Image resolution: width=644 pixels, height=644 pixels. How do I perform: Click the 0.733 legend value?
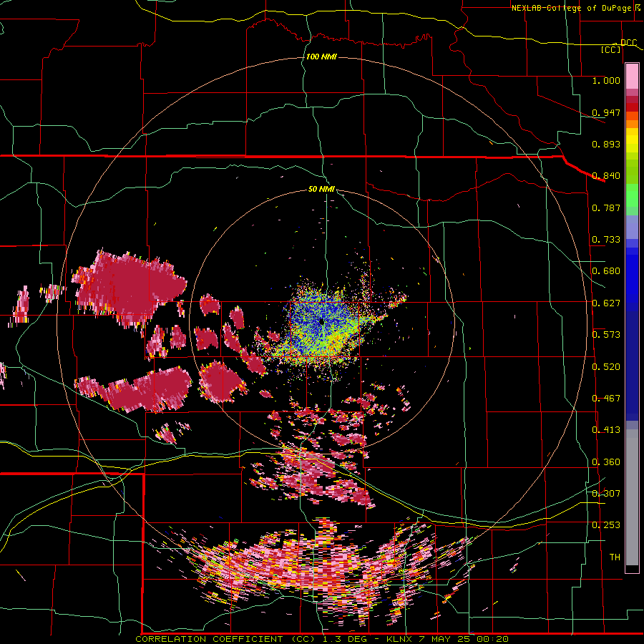606,240
